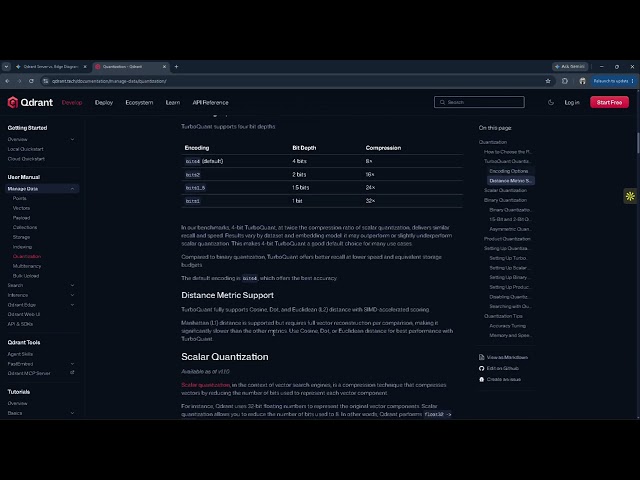Click View as Markdown document icon

482,357
